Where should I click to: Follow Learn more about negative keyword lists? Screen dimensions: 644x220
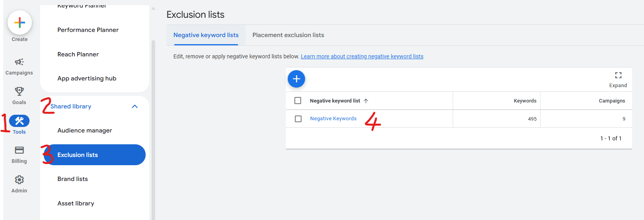coord(362,56)
